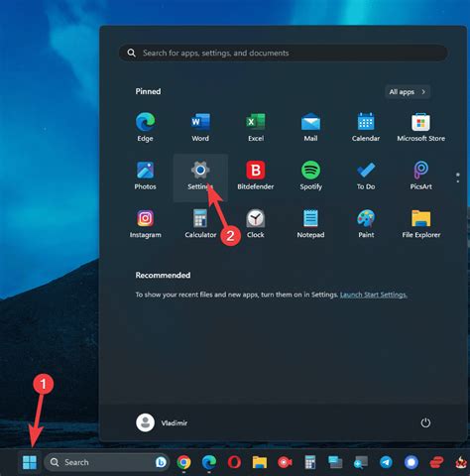This screenshot has width=470, height=476.
Task: Open File Explorer folder icon on taskbar
Action: [x=260, y=462]
